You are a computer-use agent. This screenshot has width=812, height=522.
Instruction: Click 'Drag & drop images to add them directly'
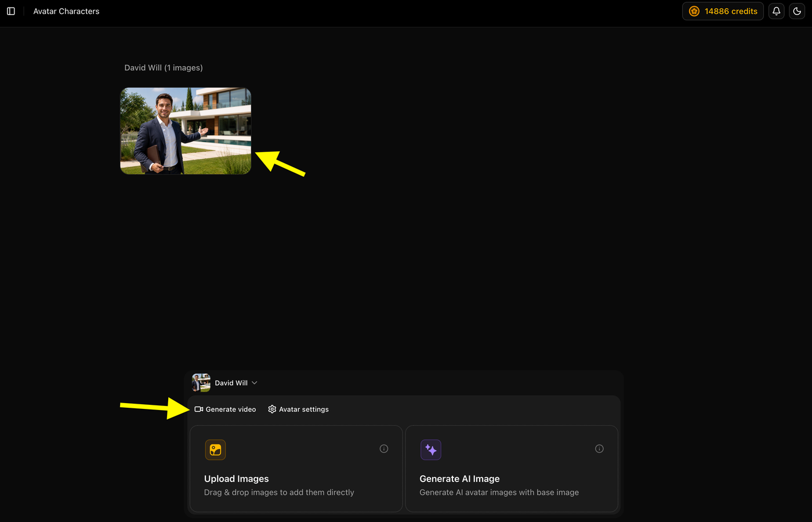(x=279, y=492)
